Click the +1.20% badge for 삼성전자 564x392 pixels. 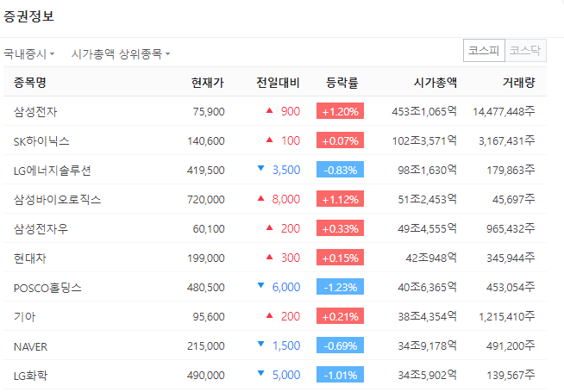[x=341, y=111]
